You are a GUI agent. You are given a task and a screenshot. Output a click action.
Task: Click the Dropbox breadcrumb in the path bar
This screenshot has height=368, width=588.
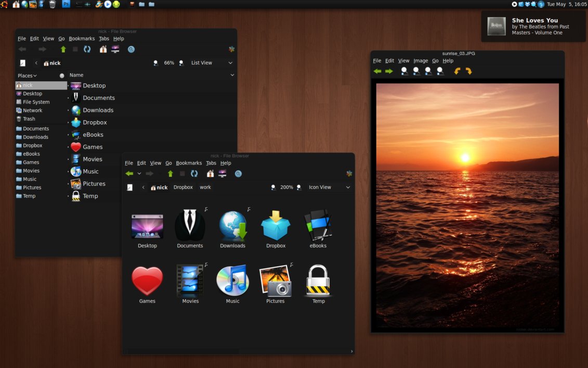tap(183, 187)
